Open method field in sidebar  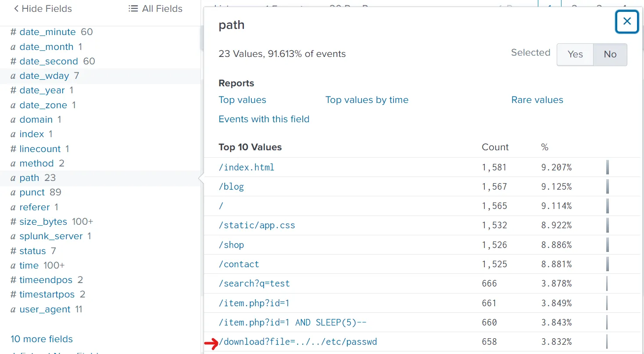pyautogui.click(x=36, y=163)
